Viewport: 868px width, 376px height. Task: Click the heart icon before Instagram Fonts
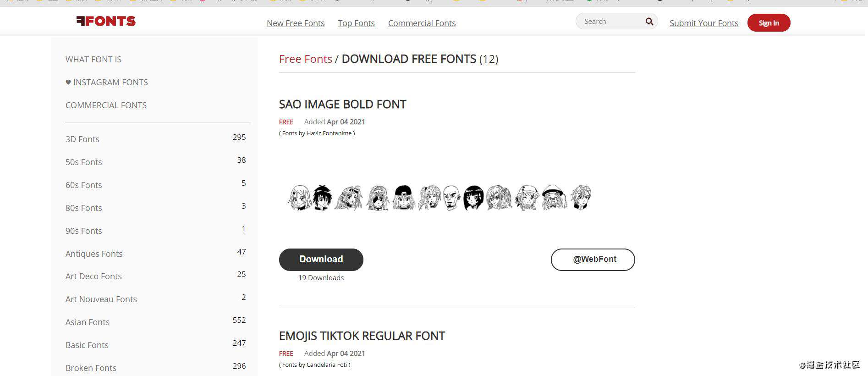(68, 83)
